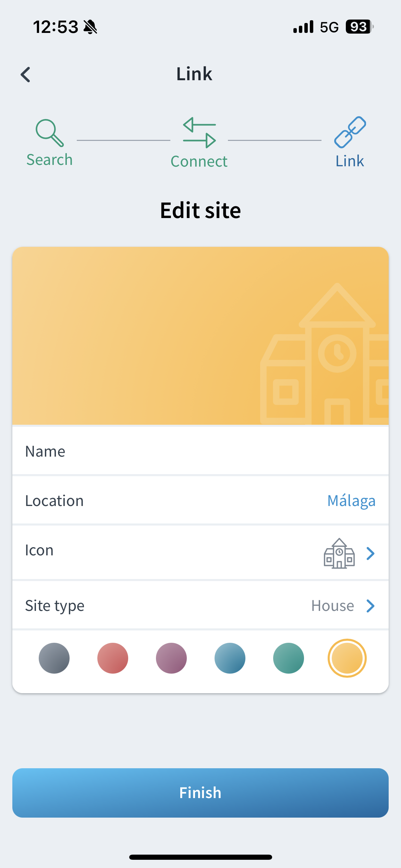Tap the Name input field
The height and width of the screenshot is (868, 401).
click(x=200, y=451)
